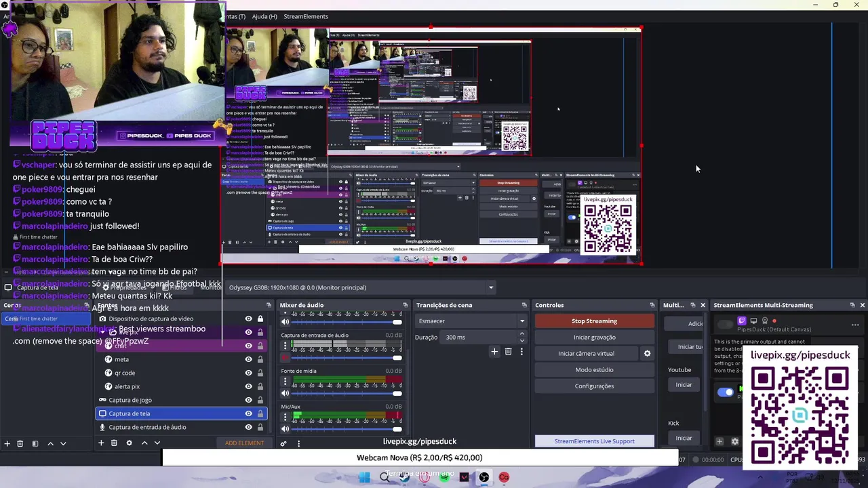Image resolution: width=868 pixels, height=488 pixels.
Task: Open PipesDuck output three-dot menu
Action: click(x=855, y=325)
